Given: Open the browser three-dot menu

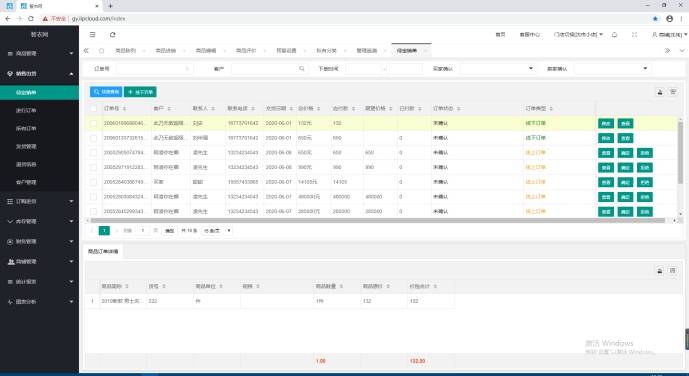Looking at the screenshot, I should 682,18.
